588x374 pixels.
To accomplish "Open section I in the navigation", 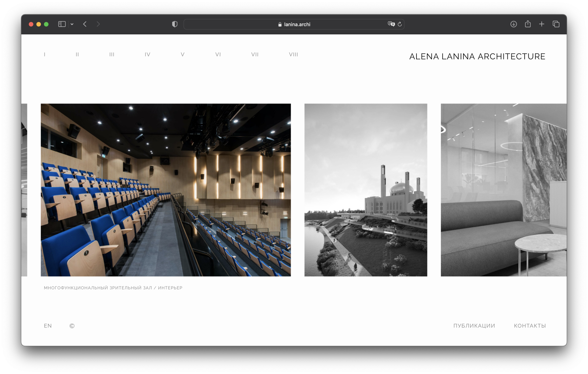I will tap(45, 55).
